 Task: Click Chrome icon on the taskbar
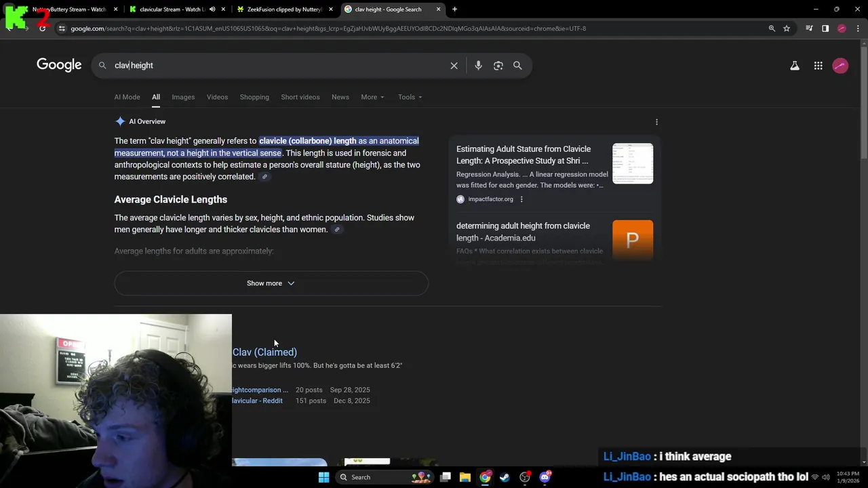(485, 477)
